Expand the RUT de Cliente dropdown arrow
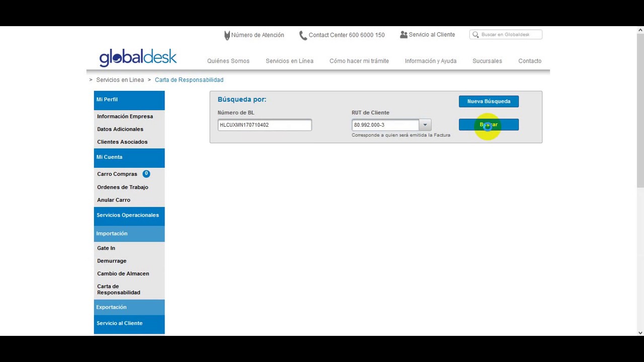This screenshot has width=644, height=362. tap(425, 125)
